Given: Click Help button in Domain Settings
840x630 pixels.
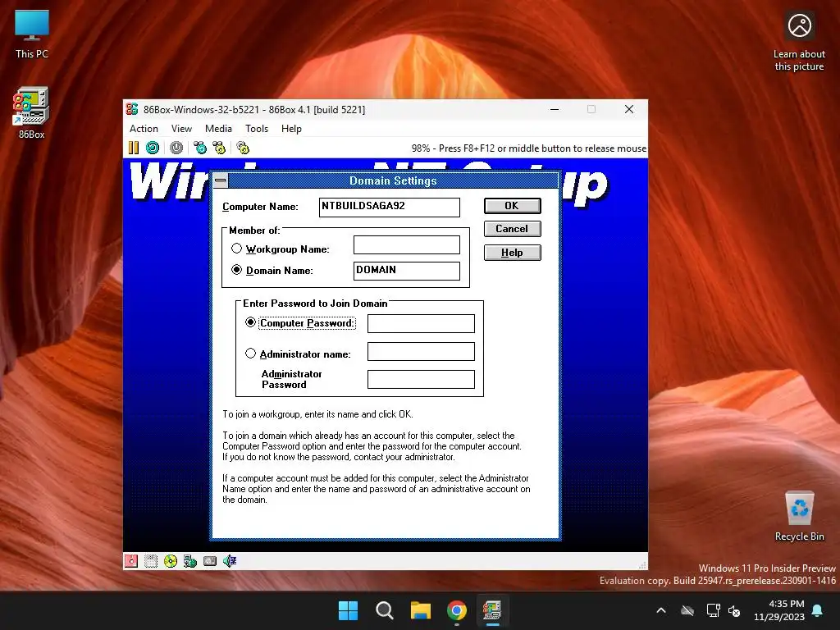Looking at the screenshot, I should click(512, 253).
